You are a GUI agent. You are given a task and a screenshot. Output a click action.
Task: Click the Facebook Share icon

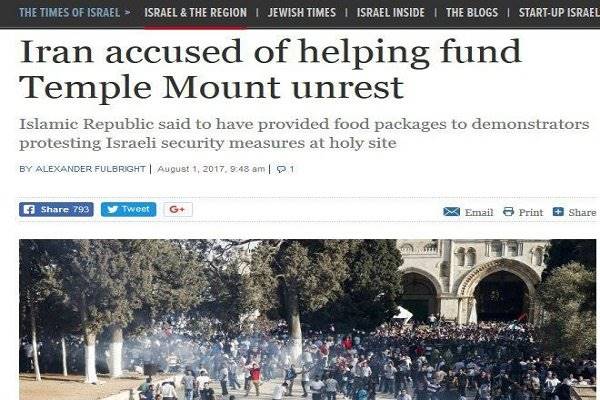(x=29, y=209)
